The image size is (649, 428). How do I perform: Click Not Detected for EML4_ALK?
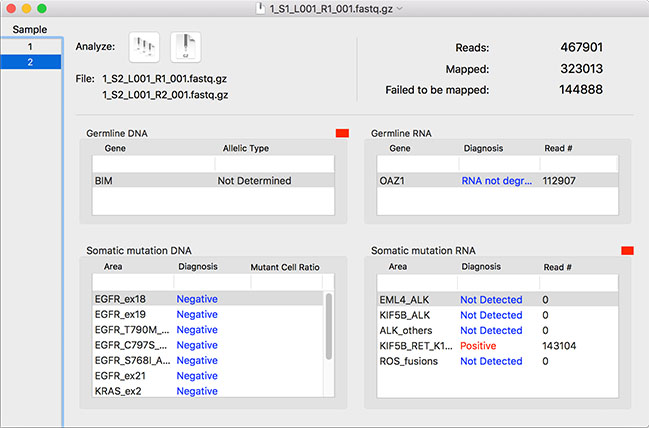pyautogui.click(x=491, y=299)
